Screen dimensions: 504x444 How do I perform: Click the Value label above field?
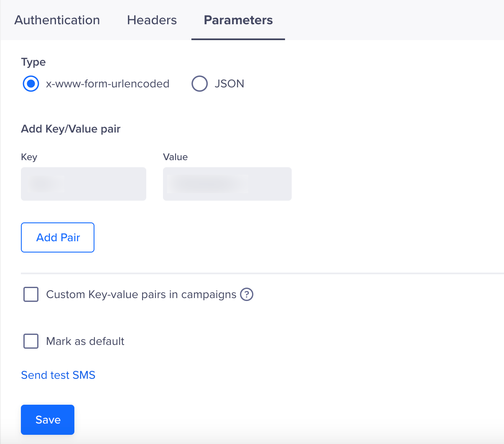click(176, 157)
